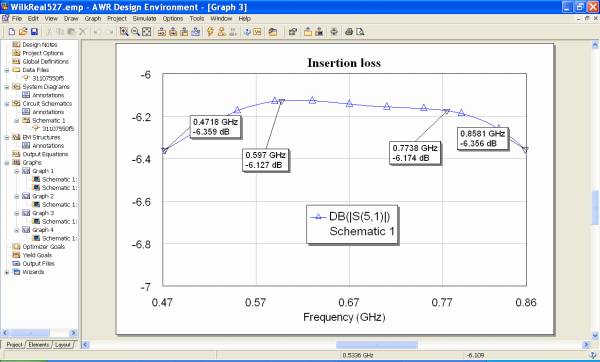
Task: Click the New Project toolbar icon
Action: point(12,32)
